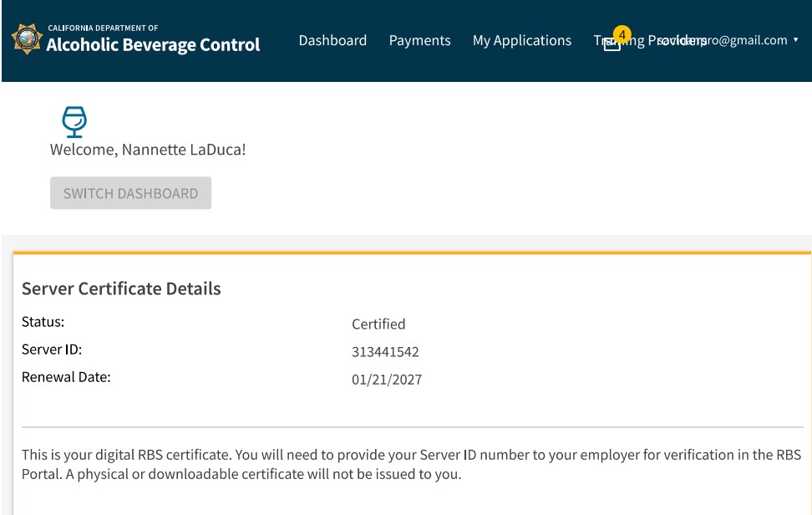Click the Status label in certificate details
This screenshot has width=812, height=515.
43,322
